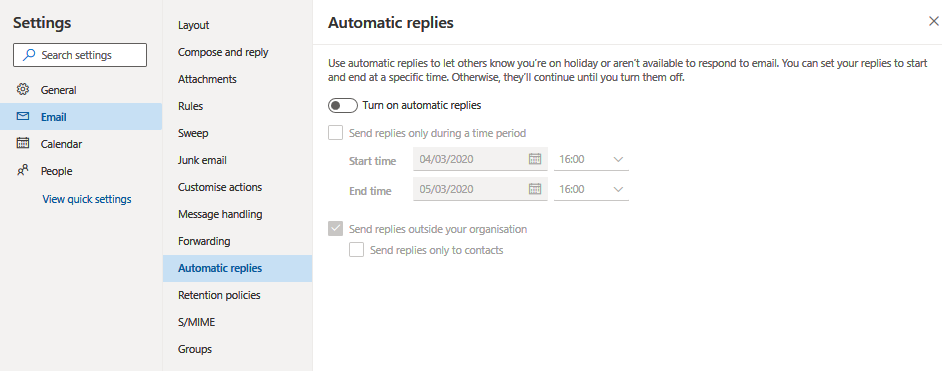Check Send replies only during a time period
Viewport: 942px width, 371px height.
point(335,133)
